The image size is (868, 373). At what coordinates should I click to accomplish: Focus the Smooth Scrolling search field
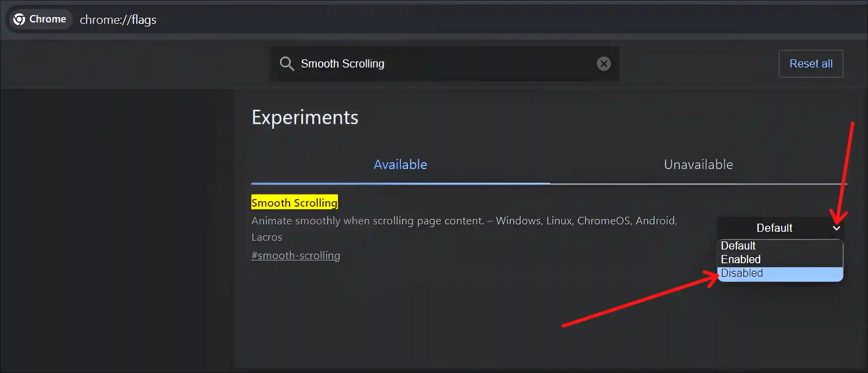click(x=445, y=64)
